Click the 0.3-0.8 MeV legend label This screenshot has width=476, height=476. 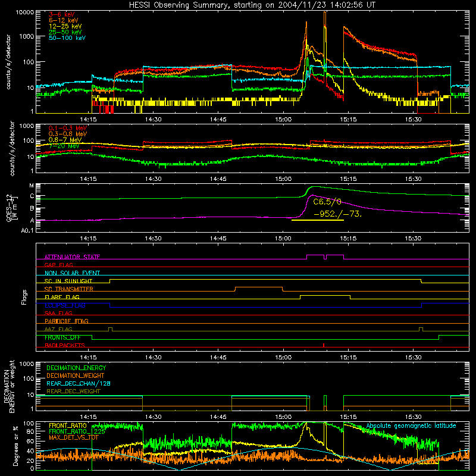point(68,134)
